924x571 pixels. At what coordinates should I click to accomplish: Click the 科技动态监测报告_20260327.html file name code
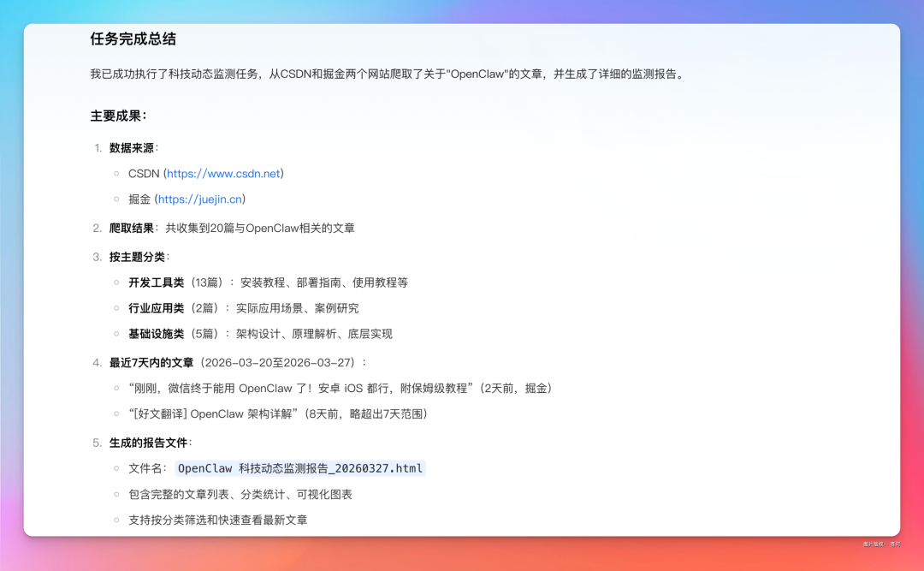(x=299, y=468)
